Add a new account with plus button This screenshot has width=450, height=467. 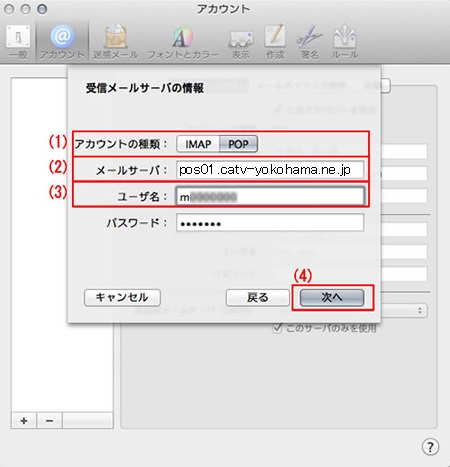pyautogui.click(x=24, y=421)
